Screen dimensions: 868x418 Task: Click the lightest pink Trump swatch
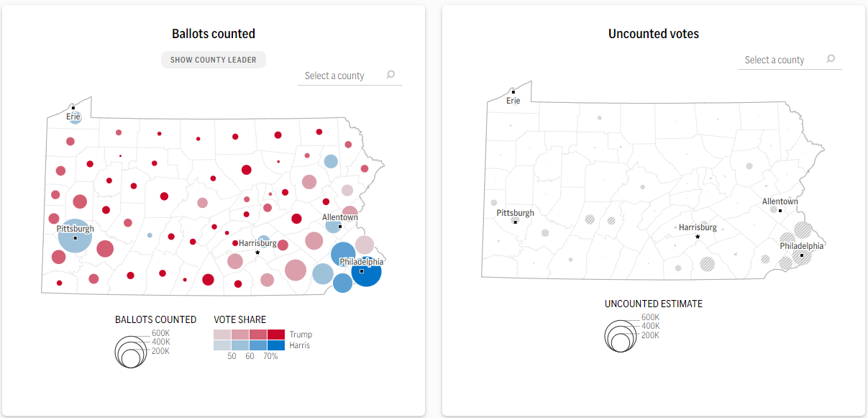pyautogui.click(x=222, y=335)
